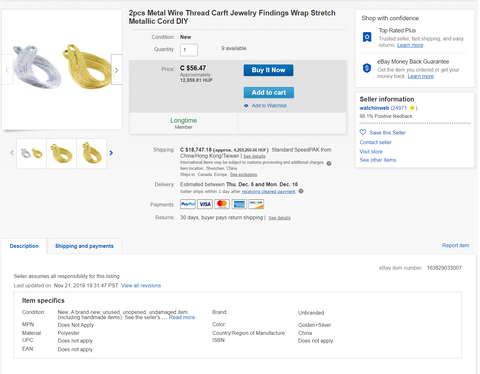Click the heart icon beside Save this Seller
This screenshot has height=374, width=480.
coord(363,132)
